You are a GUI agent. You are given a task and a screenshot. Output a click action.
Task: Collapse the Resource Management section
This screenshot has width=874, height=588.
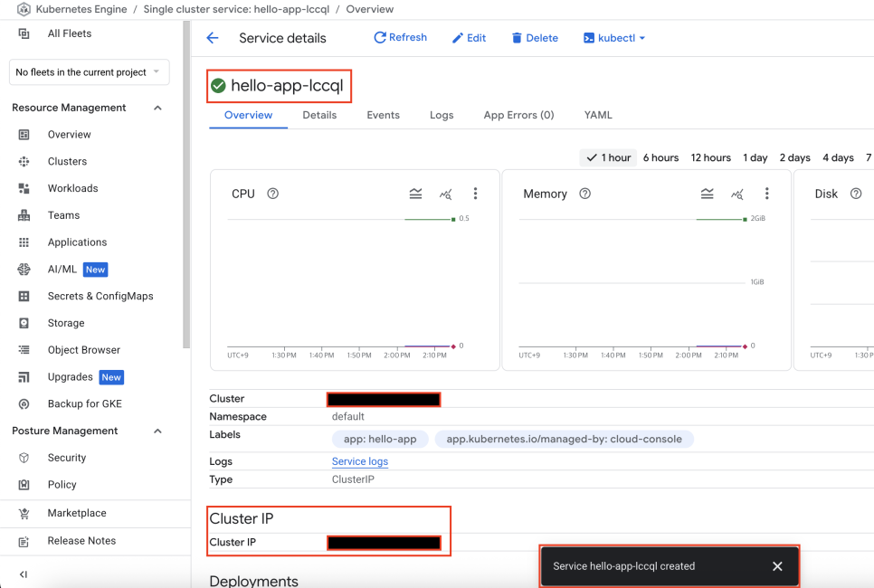pyautogui.click(x=157, y=108)
